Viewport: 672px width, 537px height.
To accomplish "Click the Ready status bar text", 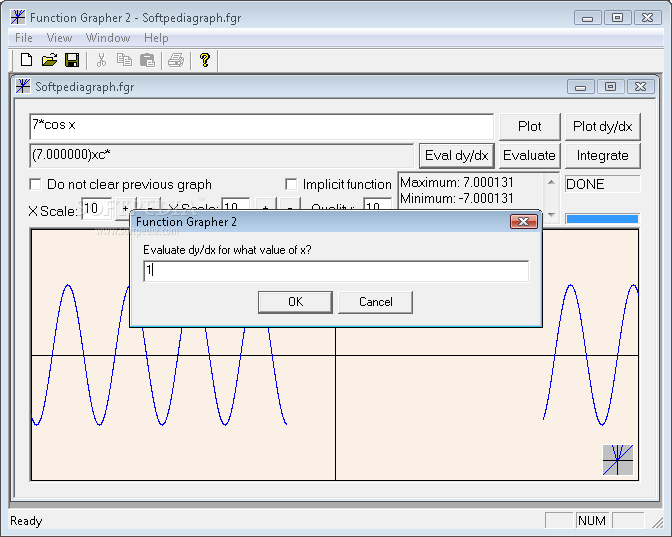I will click(26, 521).
